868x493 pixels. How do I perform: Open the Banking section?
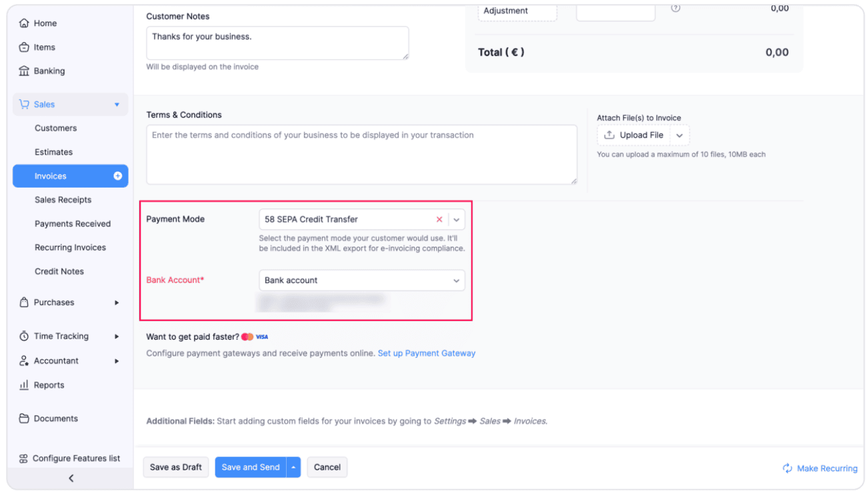tap(49, 71)
